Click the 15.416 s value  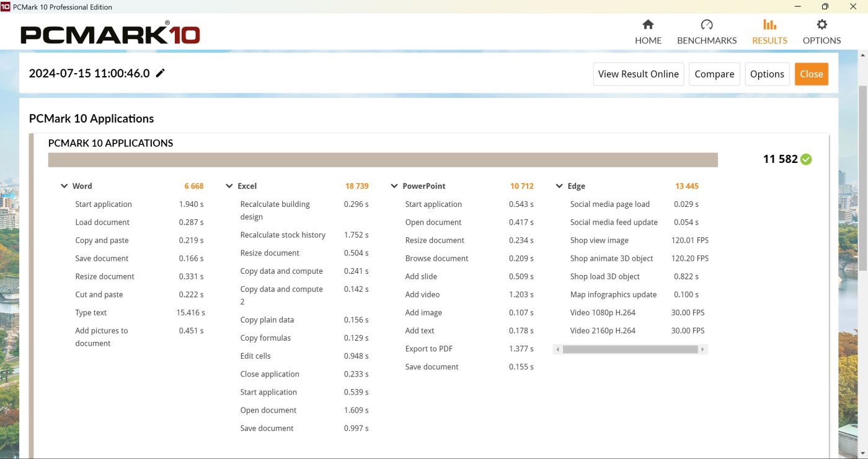pyautogui.click(x=190, y=313)
